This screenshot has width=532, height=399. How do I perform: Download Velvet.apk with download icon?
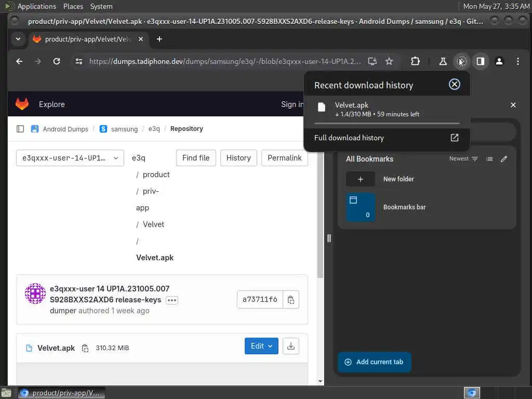291,346
